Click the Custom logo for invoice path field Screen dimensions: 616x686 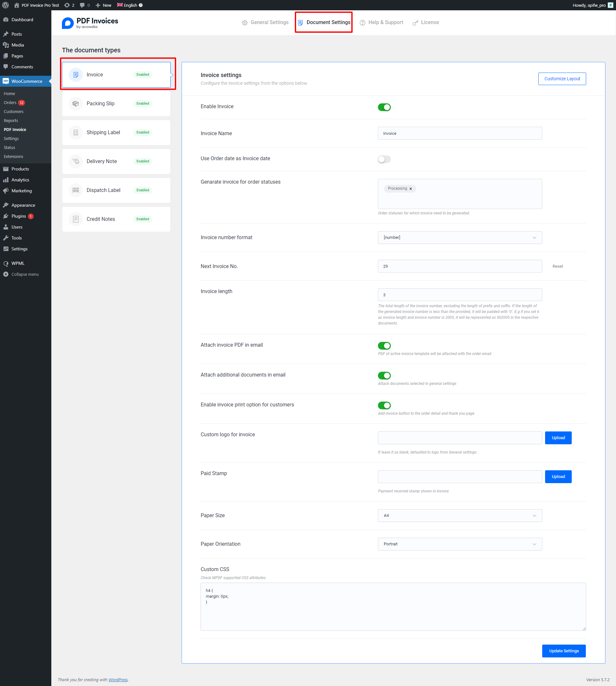point(460,438)
